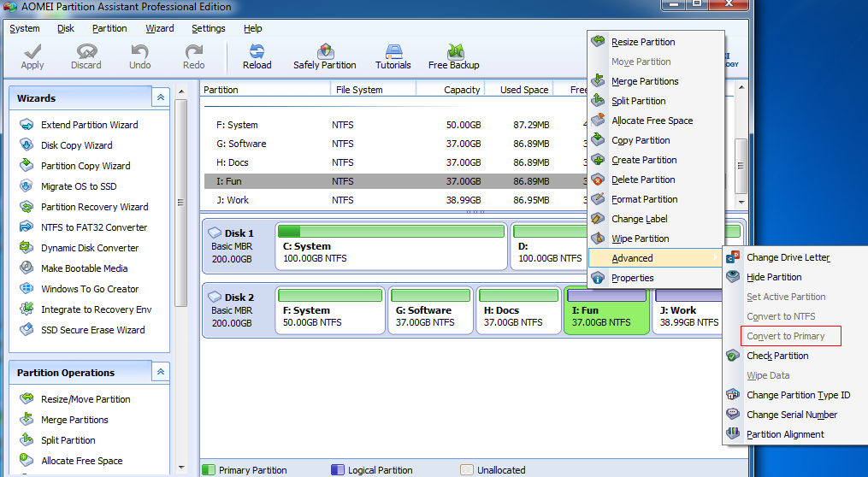
Task: Click Split Partition sidebar icon
Action: point(27,439)
